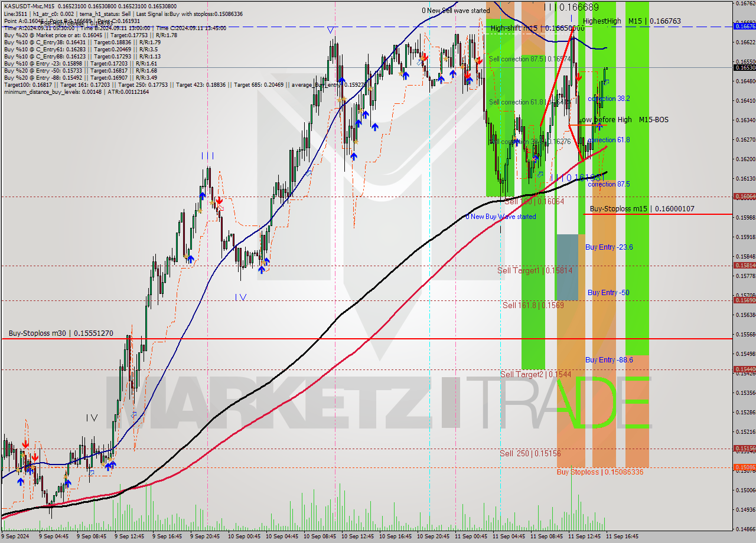Click the Buy Stoploss | 0.15086336 label
The height and width of the screenshot is (543, 756).
[x=600, y=472]
